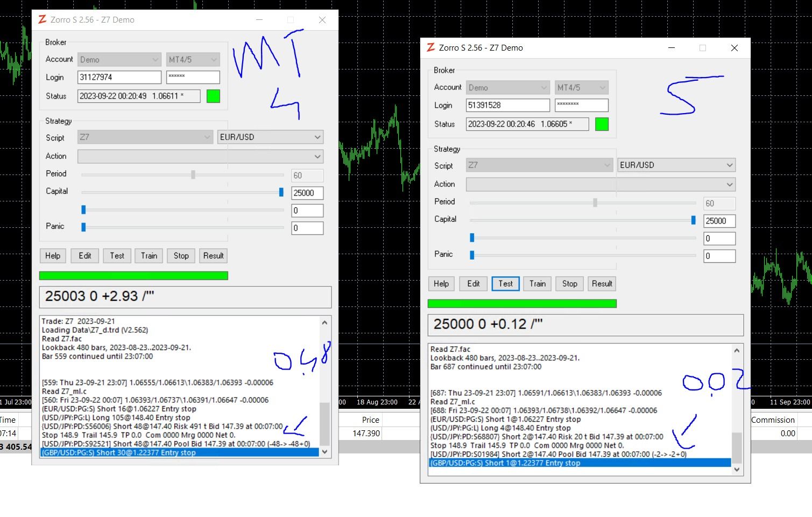
Task: Click Stop button in left window
Action: point(181,256)
